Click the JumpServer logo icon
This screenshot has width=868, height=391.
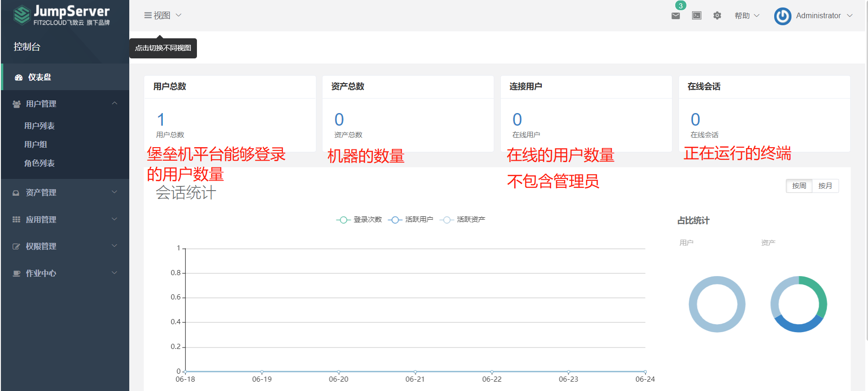(22, 15)
